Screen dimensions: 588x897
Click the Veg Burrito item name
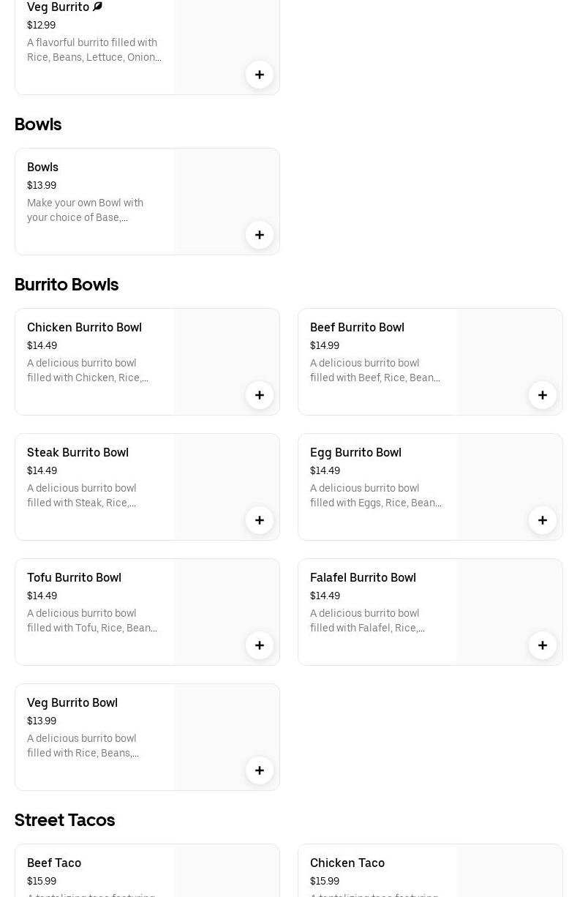pyautogui.click(x=58, y=7)
